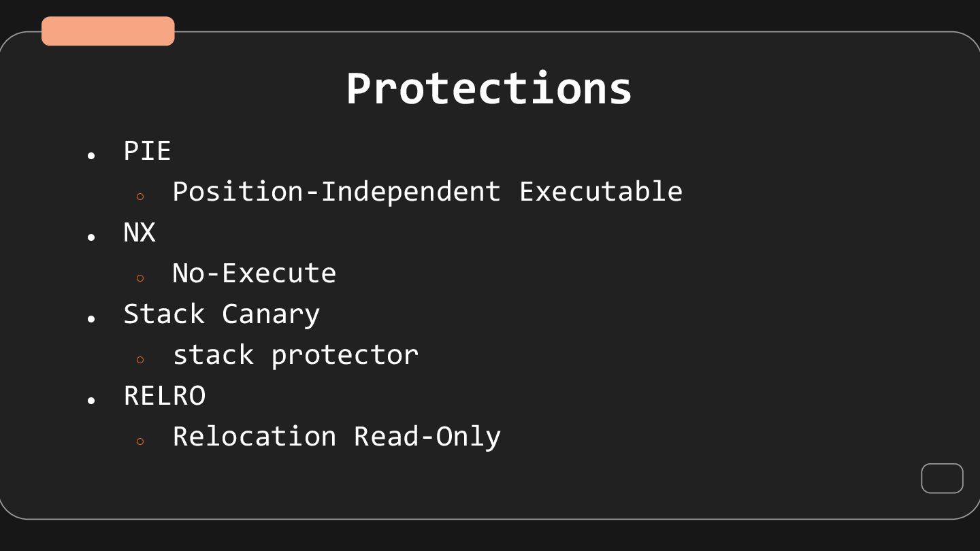This screenshot has height=551, width=980.
Task: Click hollow bullet before Position-Independent Executable
Action: point(140,197)
